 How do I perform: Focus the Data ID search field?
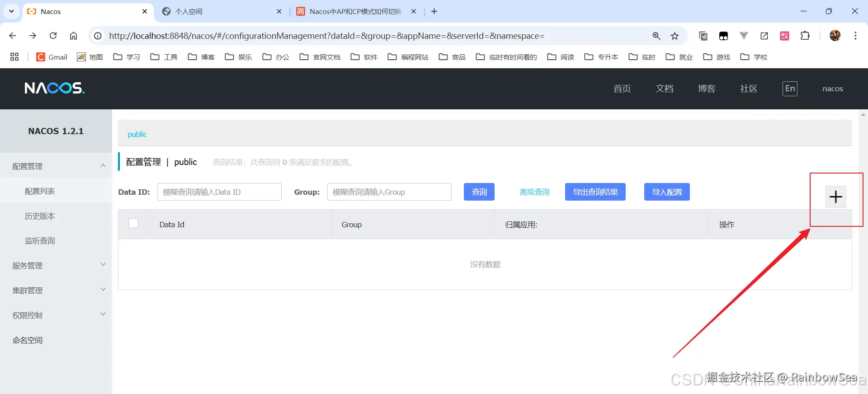tap(219, 192)
